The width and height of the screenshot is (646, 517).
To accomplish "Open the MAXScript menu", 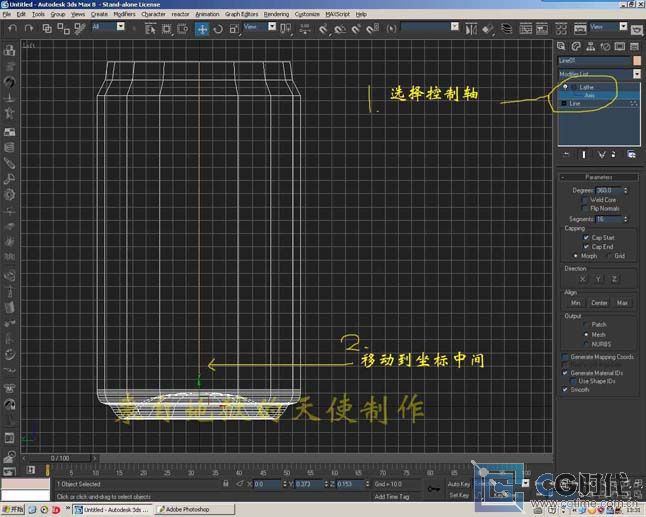I will [337, 14].
